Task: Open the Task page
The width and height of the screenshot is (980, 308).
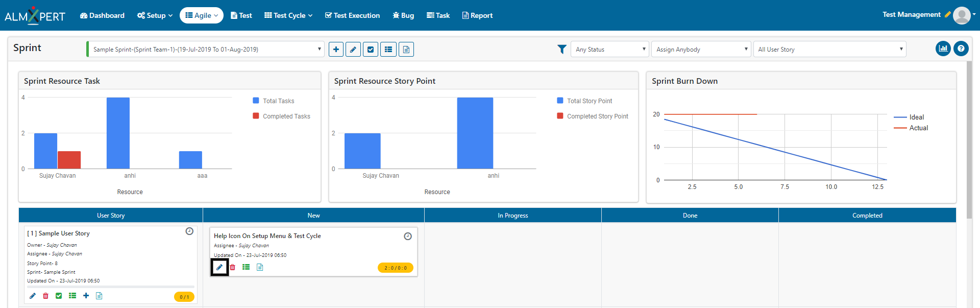Action: point(438,15)
